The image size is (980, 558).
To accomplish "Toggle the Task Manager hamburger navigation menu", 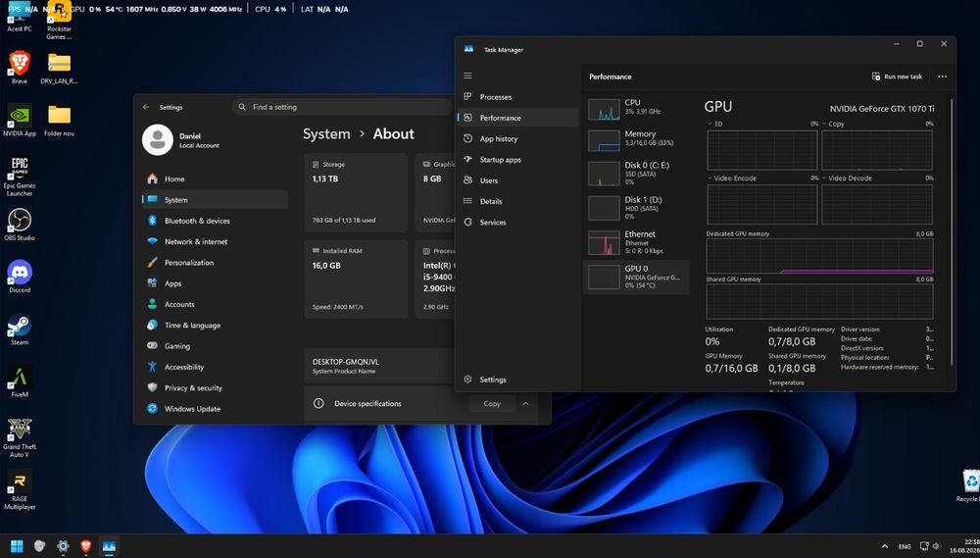I will [467, 76].
